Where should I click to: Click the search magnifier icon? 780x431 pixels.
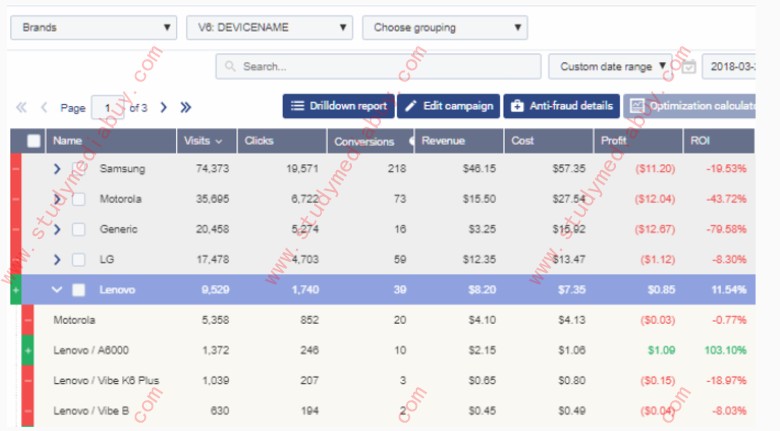229,66
